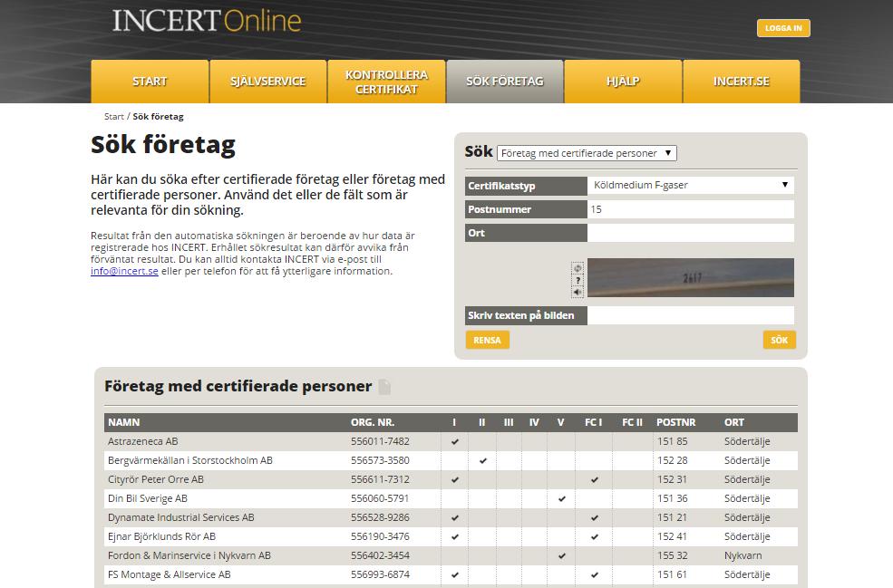Clear the form with RENSA
This screenshot has height=588, width=893.
pyautogui.click(x=487, y=340)
